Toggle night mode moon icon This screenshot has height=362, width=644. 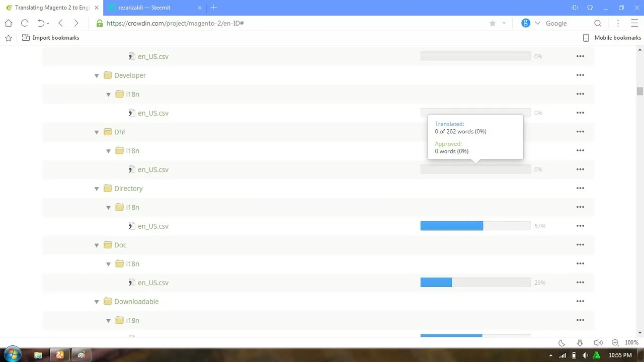(562, 343)
